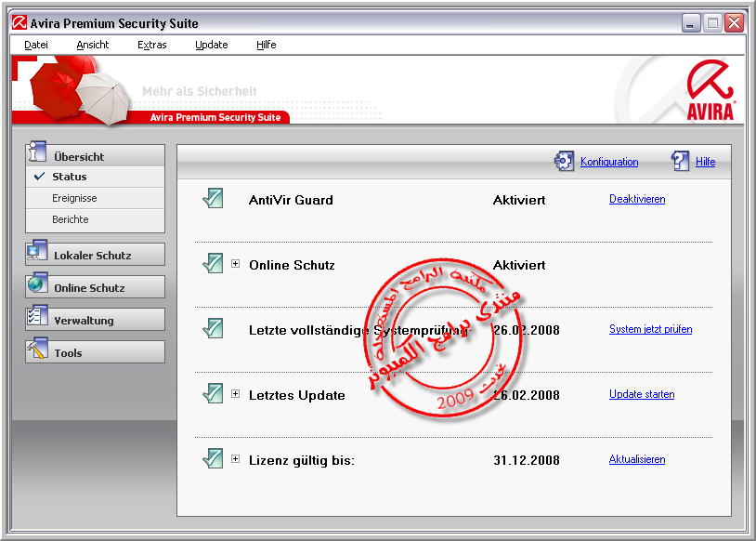The image size is (756, 541).
Task: Click the Übersicht info icon
Action: (37, 152)
